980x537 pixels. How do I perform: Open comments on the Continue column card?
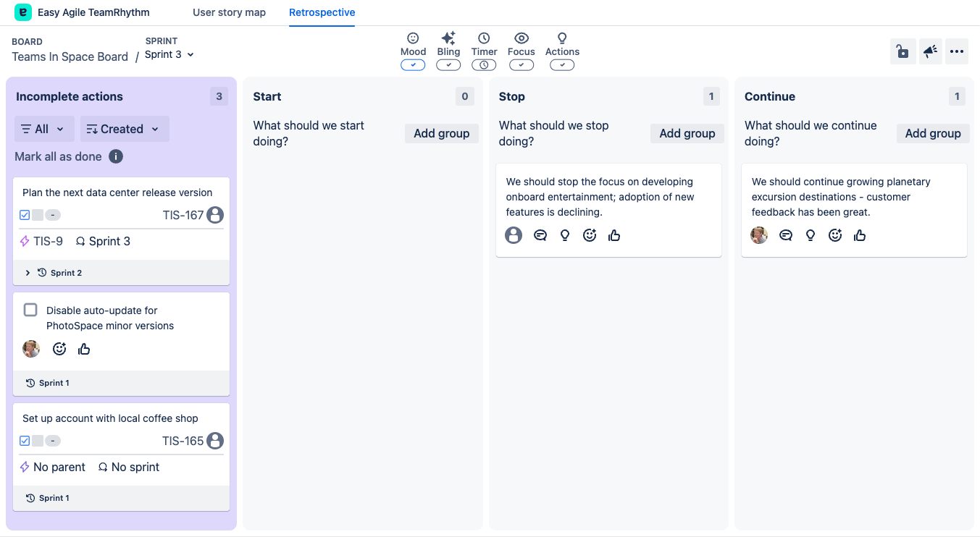coord(786,235)
